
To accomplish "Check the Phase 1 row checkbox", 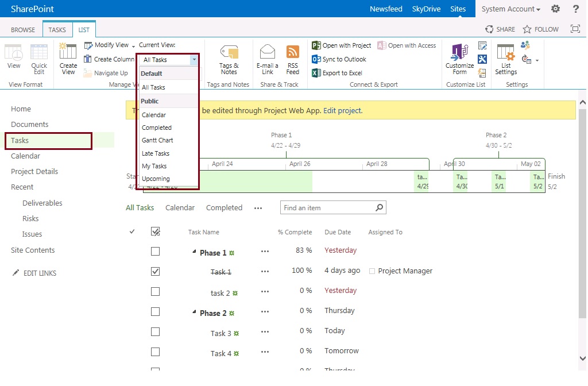I will click(155, 252).
